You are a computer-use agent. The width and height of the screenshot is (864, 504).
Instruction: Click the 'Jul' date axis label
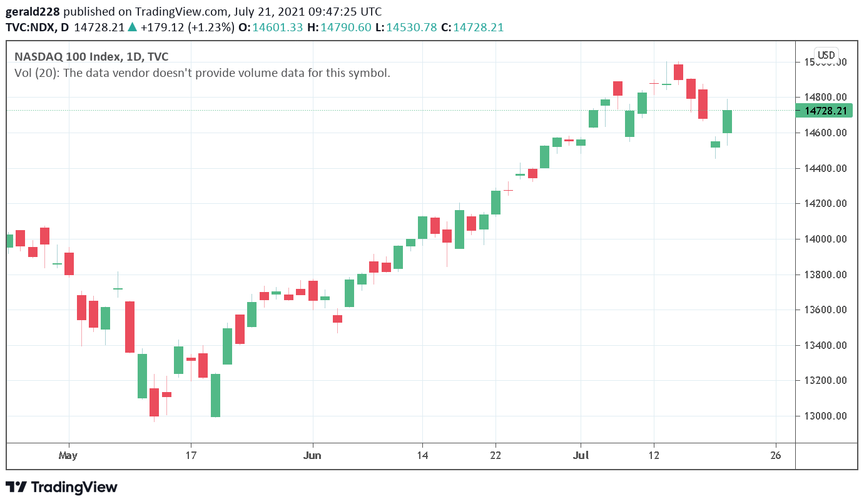click(581, 455)
